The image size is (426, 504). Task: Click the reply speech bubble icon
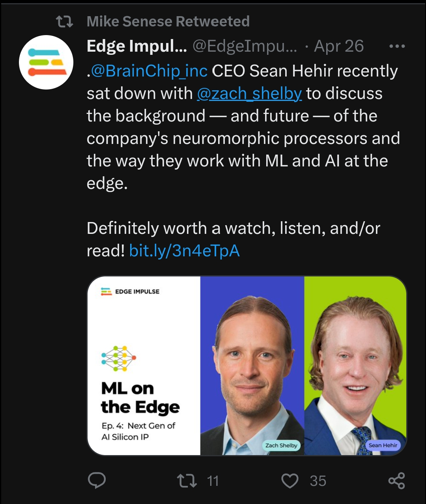97,480
